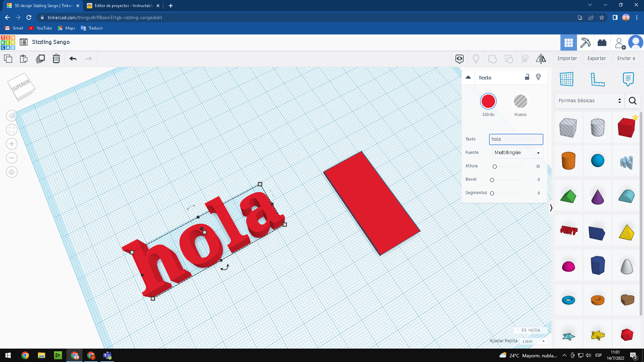Screen dimensions: 644x362
Task: Select the red flat box in workplane
Action: click(x=372, y=203)
